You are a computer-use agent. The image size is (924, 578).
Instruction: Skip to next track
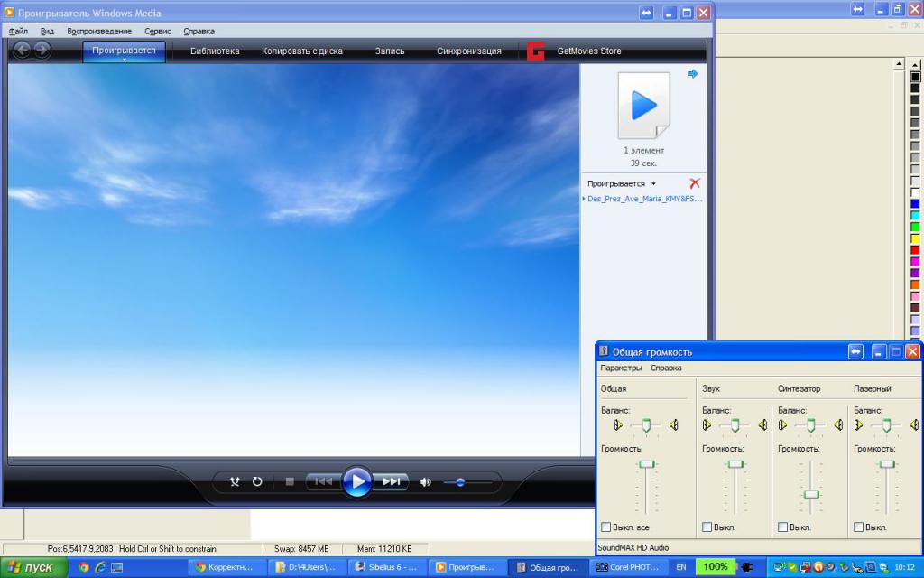[392, 482]
